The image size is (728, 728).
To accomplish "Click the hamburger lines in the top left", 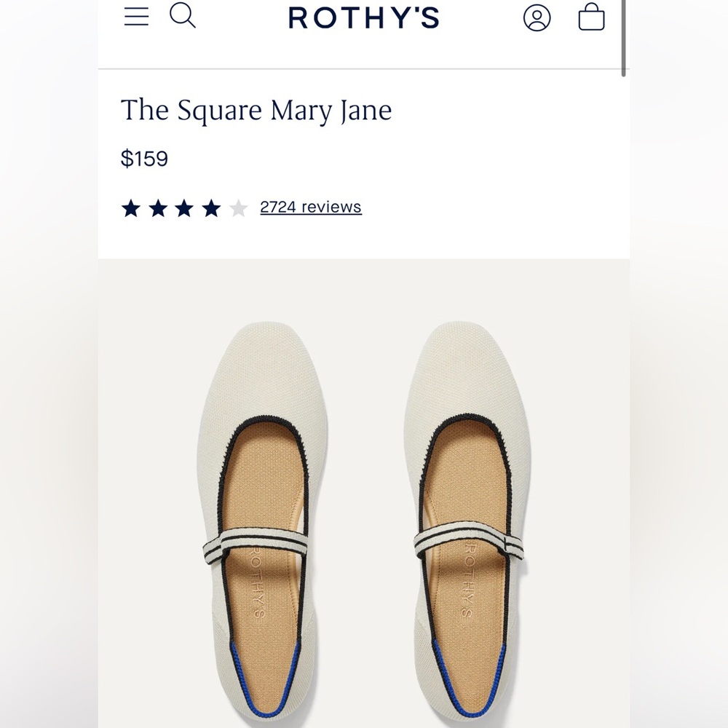I will pyautogui.click(x=137, y=16).
